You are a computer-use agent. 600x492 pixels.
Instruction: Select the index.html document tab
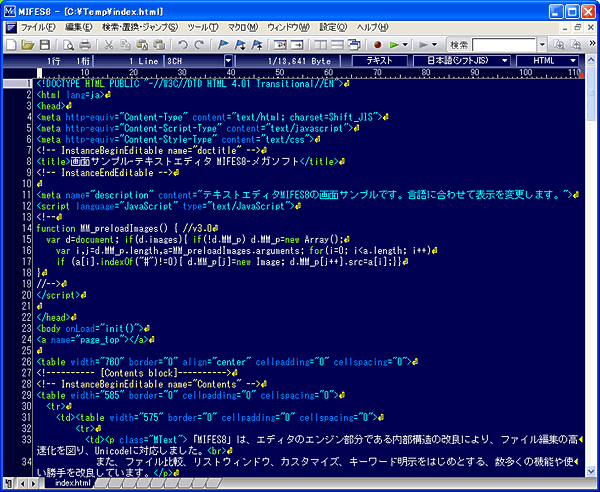pyautogui.click(x=72, y=483)
